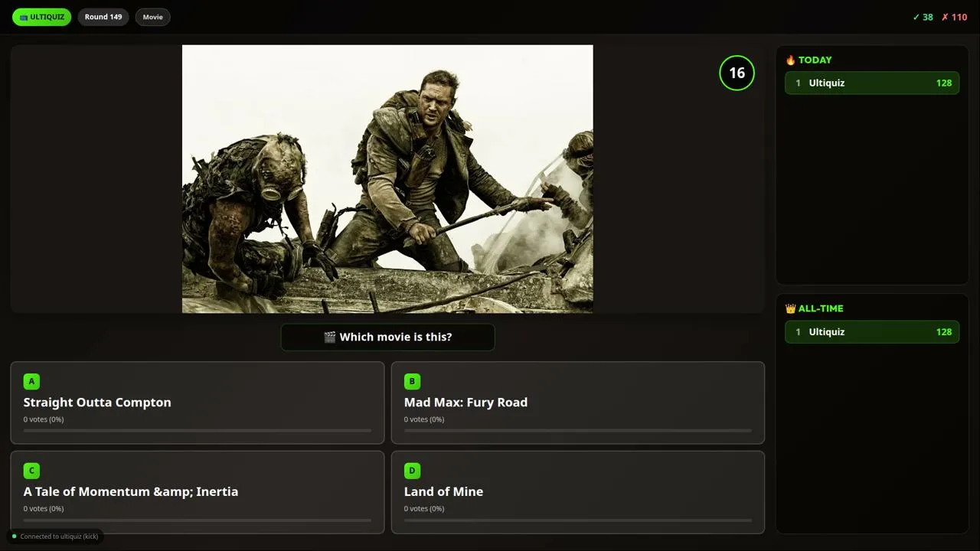Click vote count under Straight Outta Compton
Screen dimensions: 980x551
(44, 419)
